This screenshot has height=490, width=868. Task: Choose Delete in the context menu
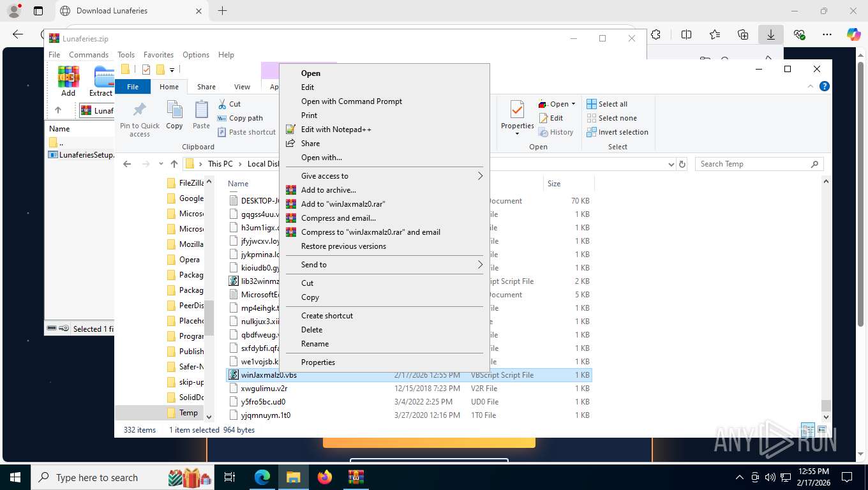(311, 330)
